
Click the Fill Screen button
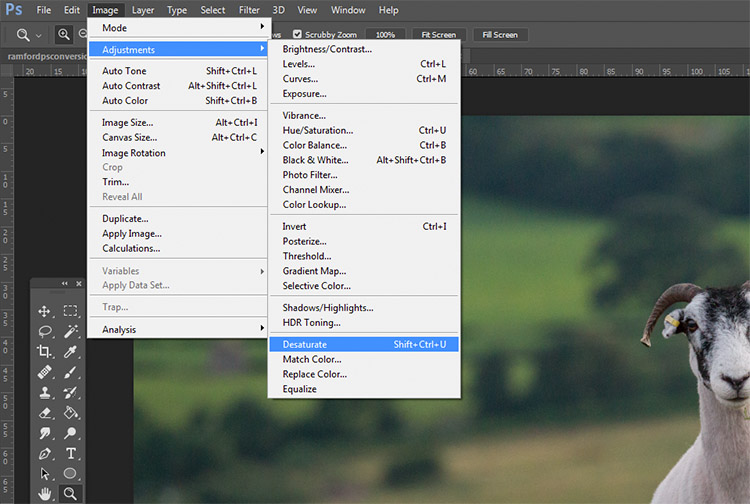click(500, 35)
